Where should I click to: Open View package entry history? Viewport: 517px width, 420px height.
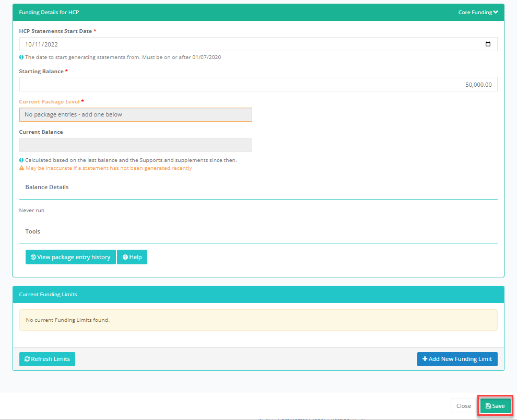(x=70, y=257)
